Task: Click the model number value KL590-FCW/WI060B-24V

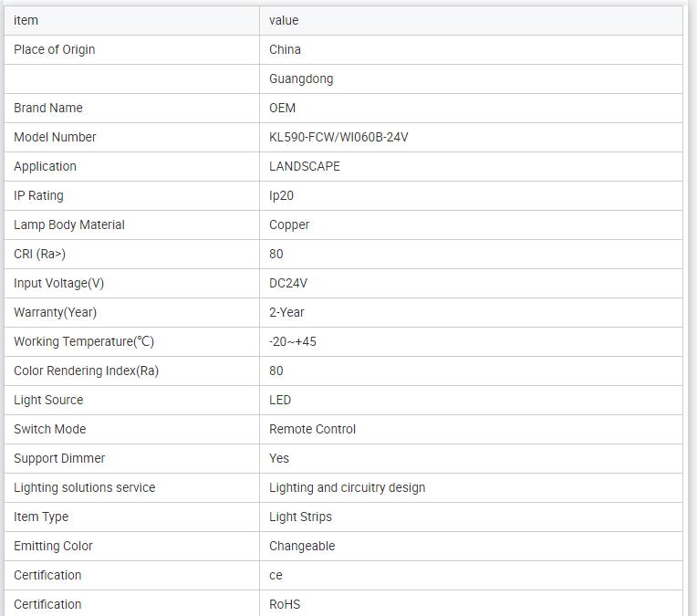Action: coord(338,137)
